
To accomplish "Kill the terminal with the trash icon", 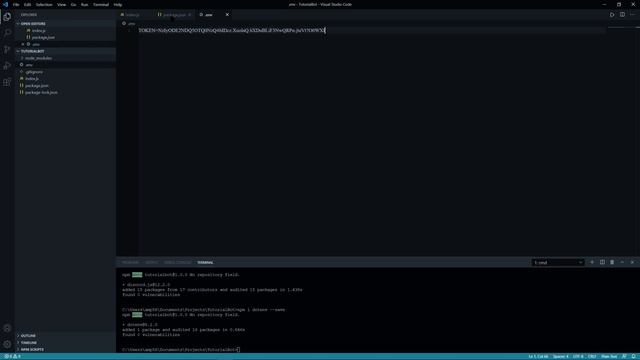I will pos(612,262).
